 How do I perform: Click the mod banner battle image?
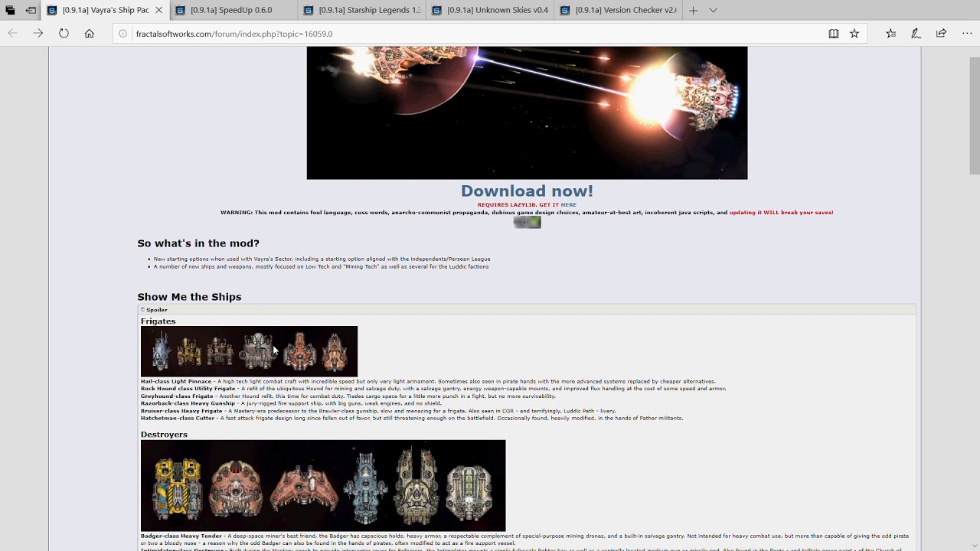click(x=527, y=113)
